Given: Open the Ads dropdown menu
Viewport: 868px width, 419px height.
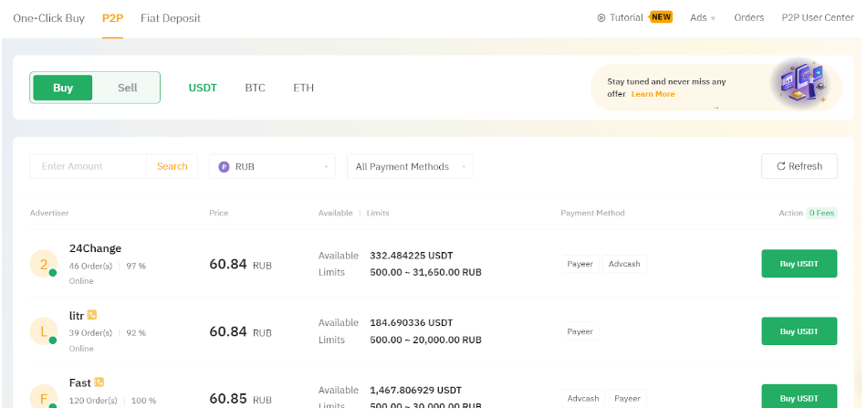Looking at the screenshot, I should (703, 18).
